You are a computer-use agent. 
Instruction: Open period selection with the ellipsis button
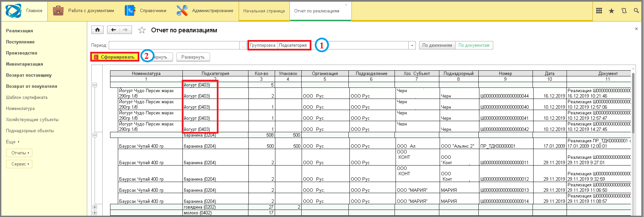coord(243,45)
